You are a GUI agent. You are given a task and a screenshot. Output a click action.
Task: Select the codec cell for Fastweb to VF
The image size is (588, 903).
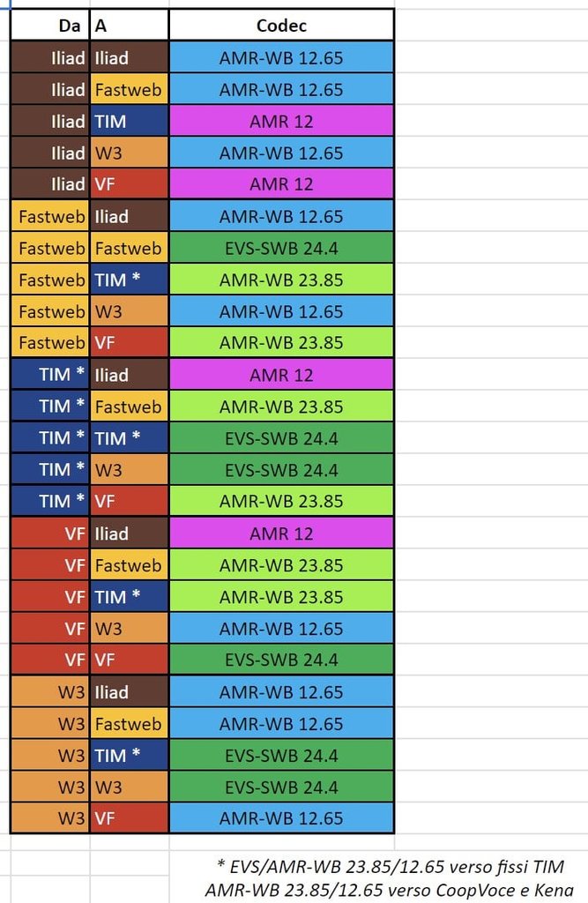(x=281, y=343)
